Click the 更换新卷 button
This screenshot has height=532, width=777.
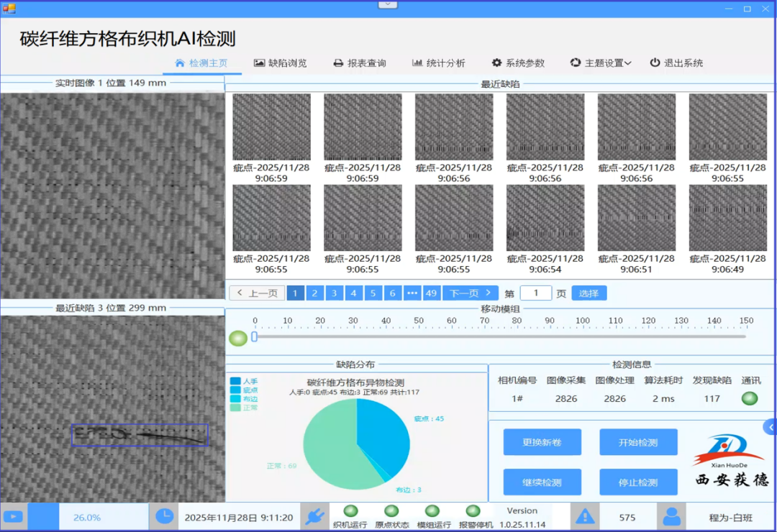(542, 442)
